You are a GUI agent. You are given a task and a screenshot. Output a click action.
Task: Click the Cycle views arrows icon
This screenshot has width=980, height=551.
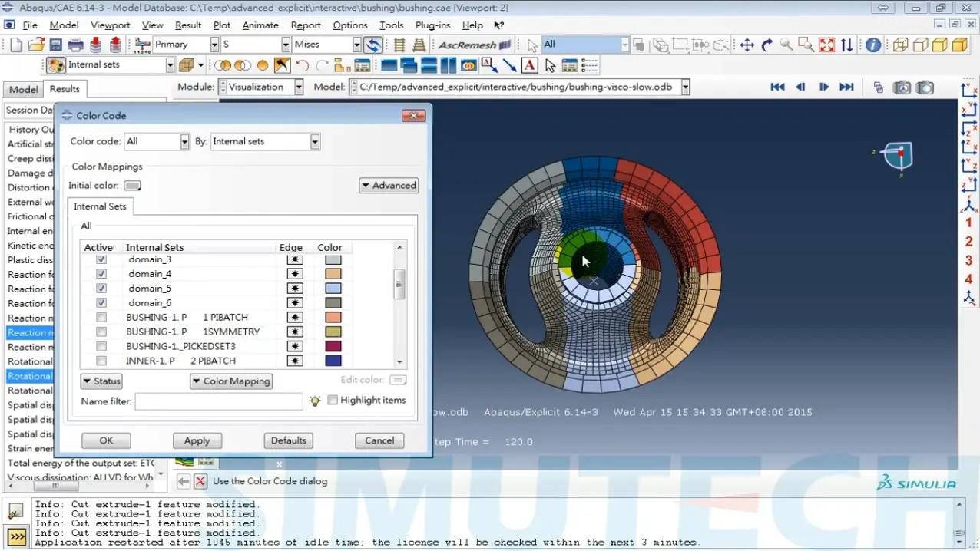pos(846,45)
